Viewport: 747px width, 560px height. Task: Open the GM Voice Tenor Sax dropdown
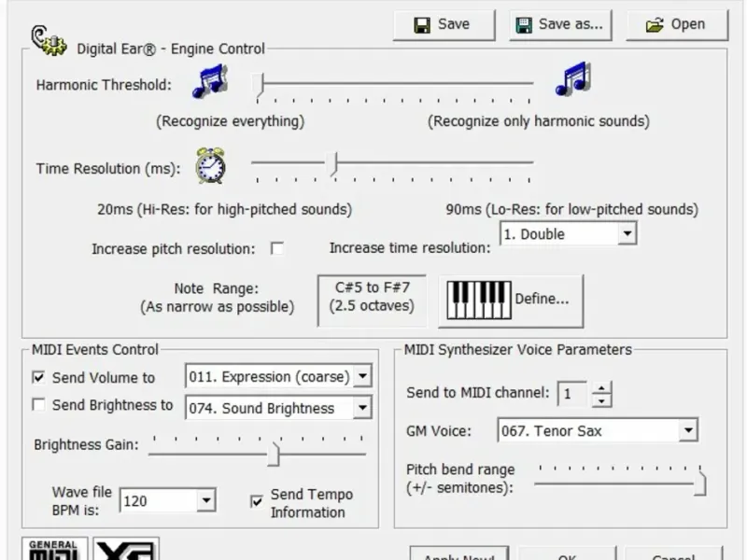688,430
